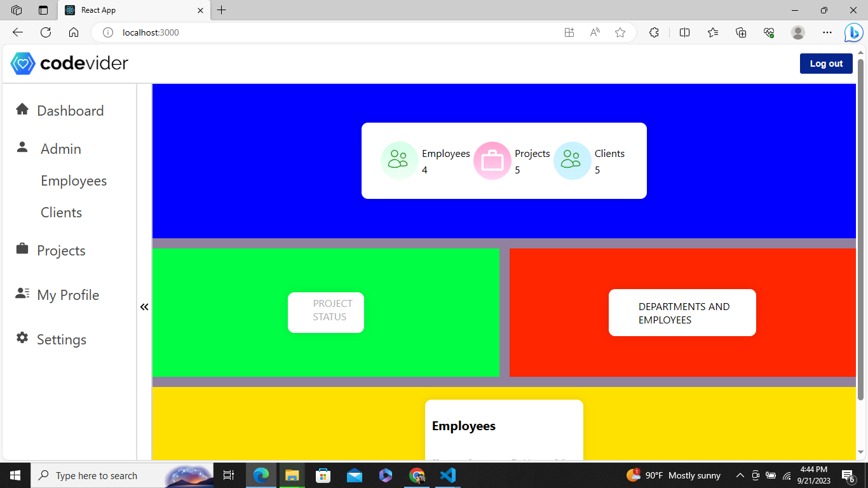Click the Admin person icon in sidebar
Image resolution: width=868 pixels, height=488 pixels.
pyautogui.click(x=22, y=147)
